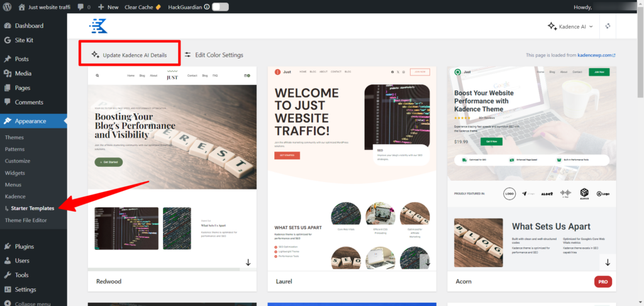
Task: Open the comments bubble in admin bar
Action: coord(84,7)
